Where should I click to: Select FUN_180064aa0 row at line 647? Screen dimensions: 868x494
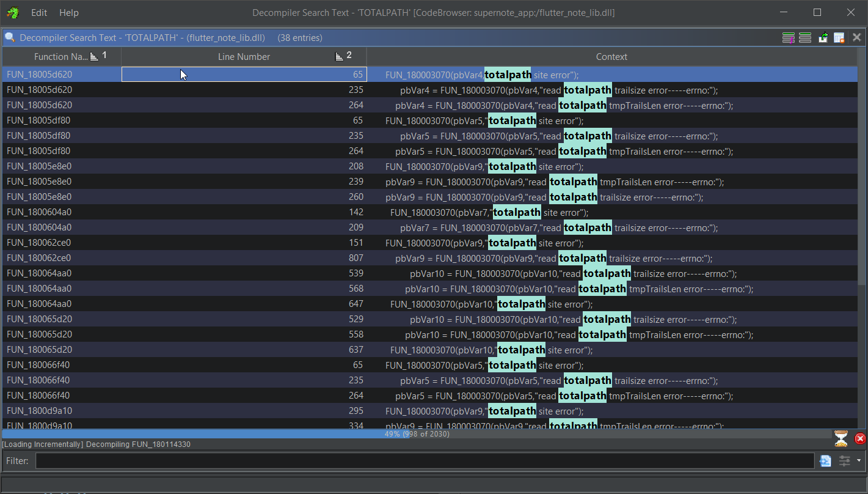[183, 304]
